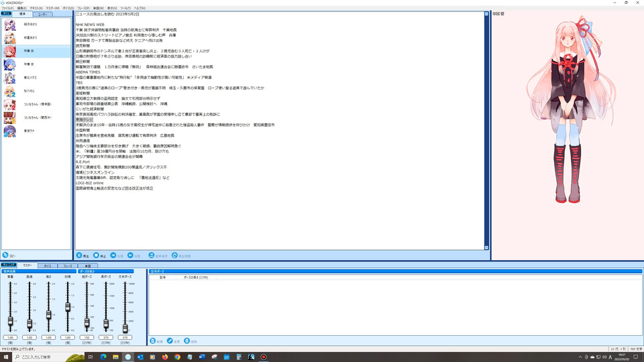Image resolution: width=644 pixels, height=362 pixels.
Task: Click the 抑揚 intonation slider handle
Action: coord(68,307)
